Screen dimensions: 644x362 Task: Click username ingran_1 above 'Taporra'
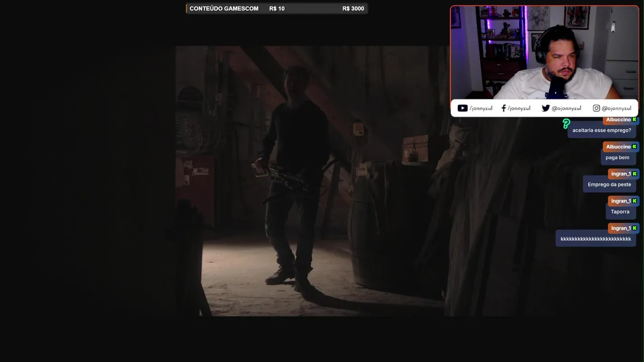click(621, 201)
